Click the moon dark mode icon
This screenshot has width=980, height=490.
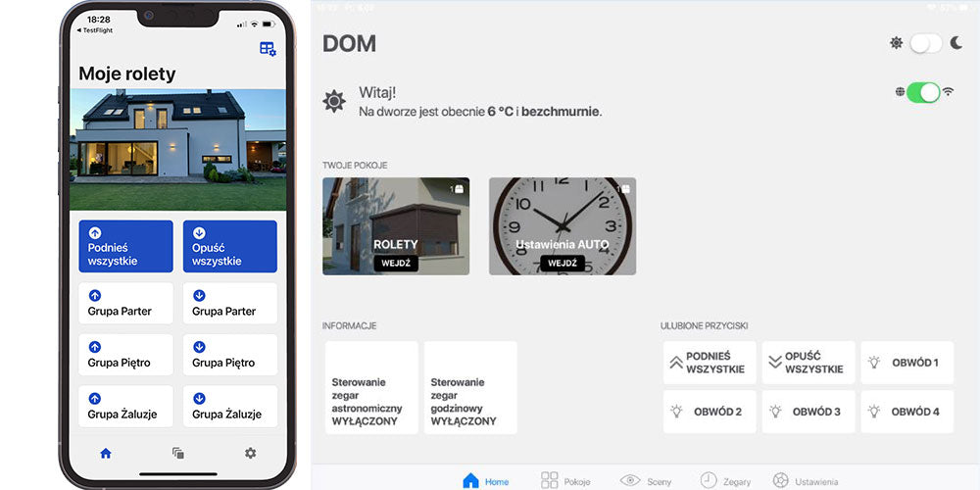click(x=955, y=43)
